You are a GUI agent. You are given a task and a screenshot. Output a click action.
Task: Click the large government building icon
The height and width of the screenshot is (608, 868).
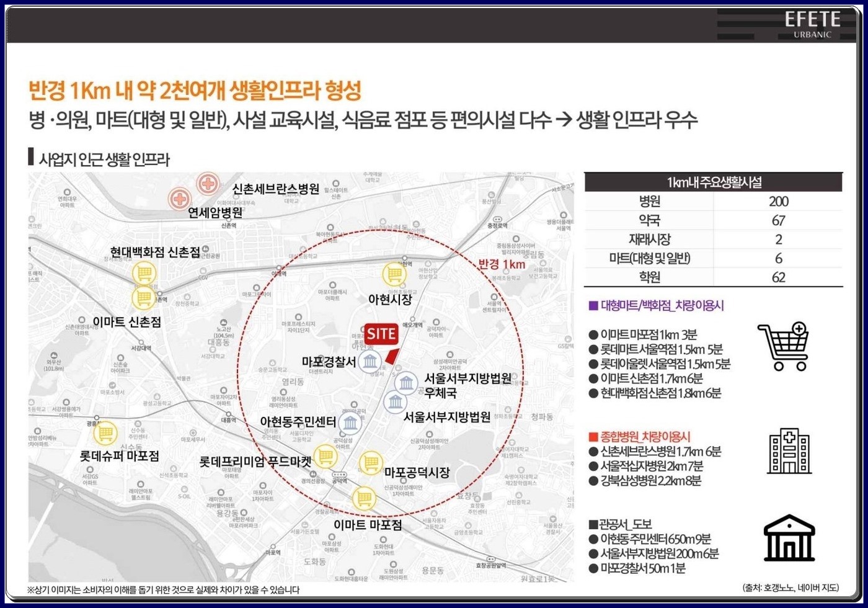[789, 537]
